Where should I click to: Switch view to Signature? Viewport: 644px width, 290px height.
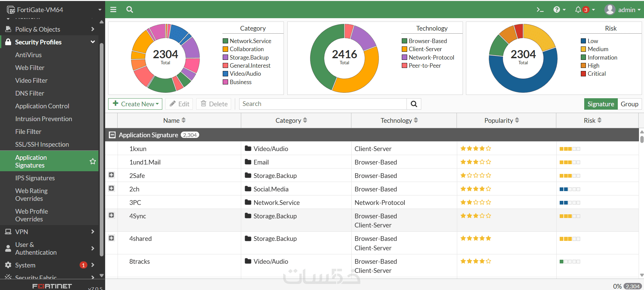pos(601,104)
